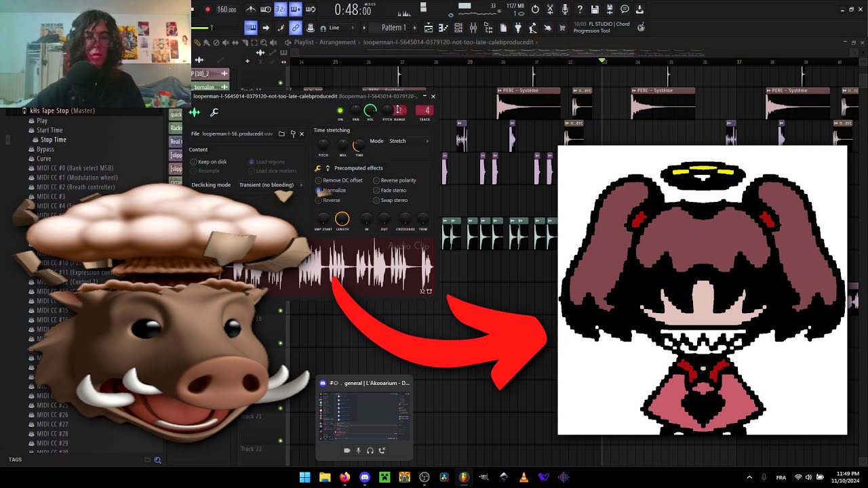Image resolution: width=868 pixels, height=488 pixels.
Task: Open the chat bubble icon in top toolbar
Action: (x=625, y=9)
